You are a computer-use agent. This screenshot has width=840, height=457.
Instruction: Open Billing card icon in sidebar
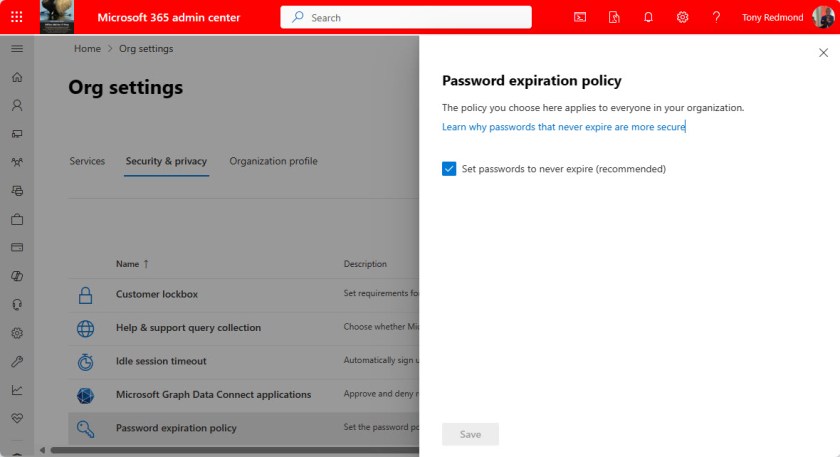(x=17, y=248)
